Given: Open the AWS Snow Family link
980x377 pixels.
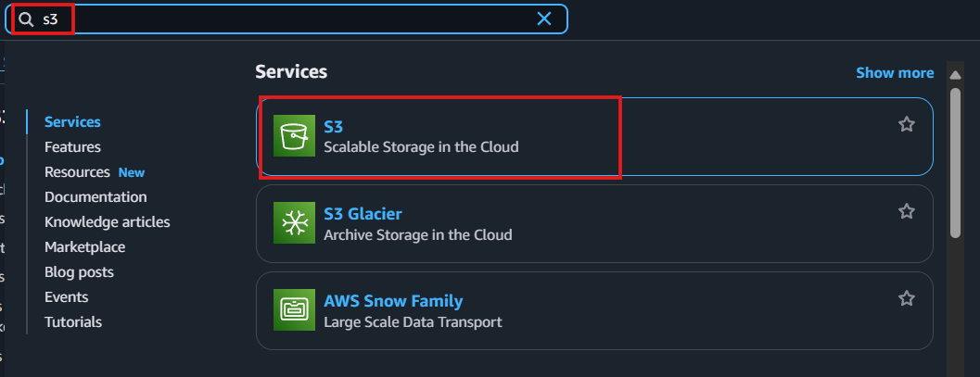Looking at the screenshot, I should (393, 301).
